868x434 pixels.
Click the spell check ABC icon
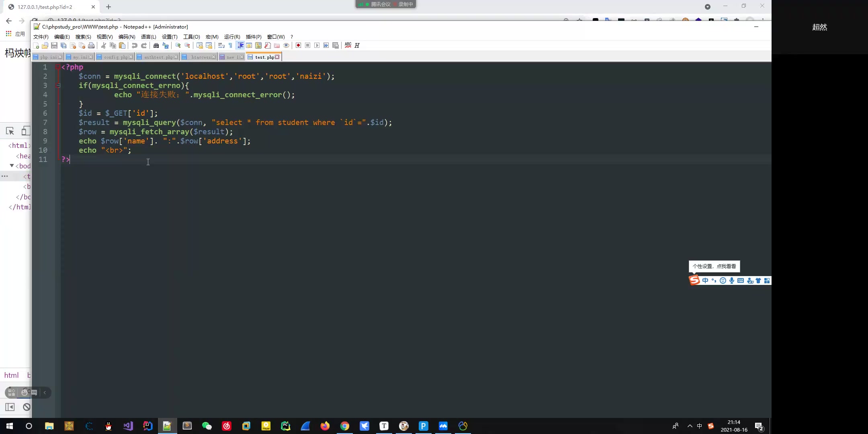click(x=348, y=45)
